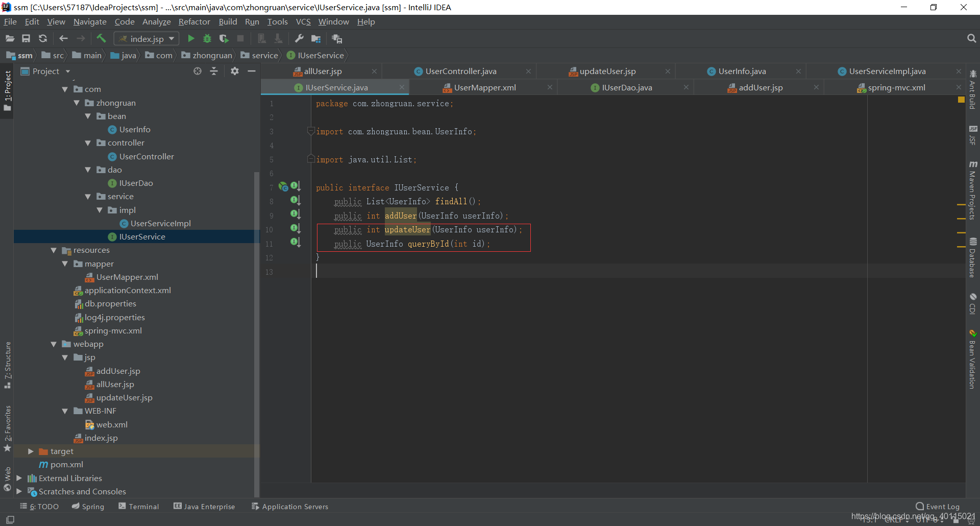Viewport: 980px width, 526px height.
Task: Click the Save All toolbar icon
Action: tap(26, 38)
